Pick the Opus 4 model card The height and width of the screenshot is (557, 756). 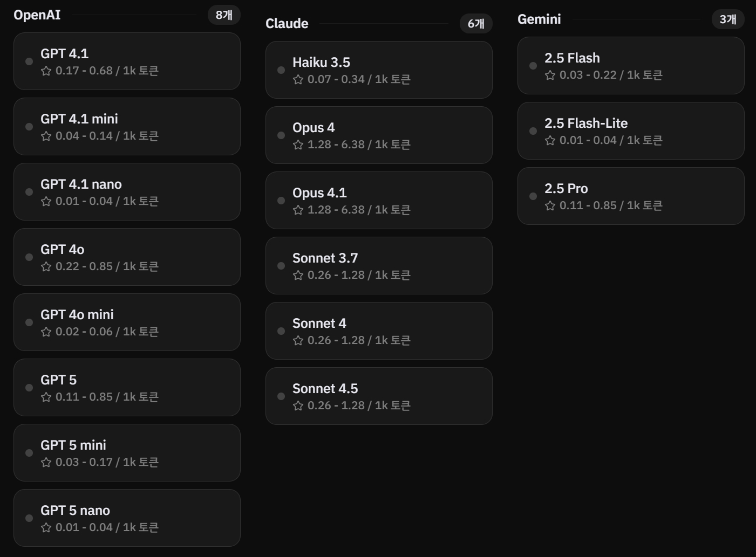(379, 135)
